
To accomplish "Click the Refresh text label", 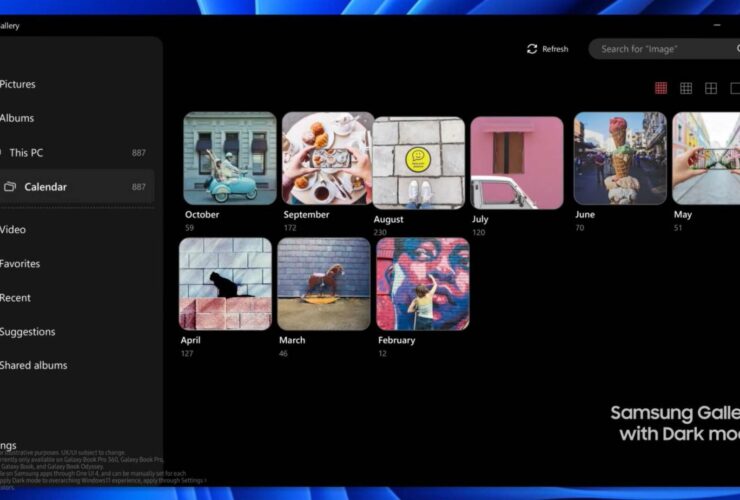I will (555, 49).
